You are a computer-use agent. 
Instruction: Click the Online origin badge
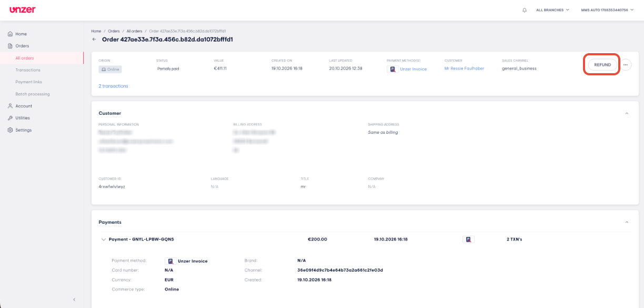tap(109, 69)
